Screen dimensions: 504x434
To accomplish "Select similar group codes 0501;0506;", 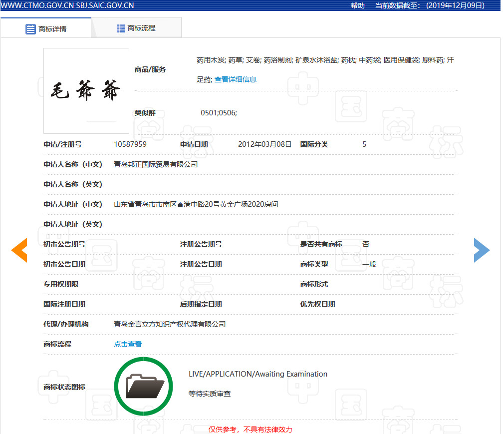I will 219,112.
